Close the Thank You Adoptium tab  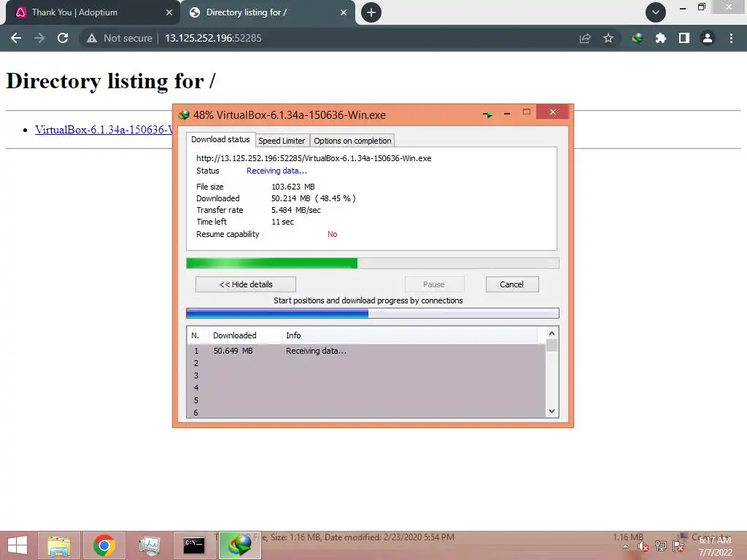pos(169,12)
